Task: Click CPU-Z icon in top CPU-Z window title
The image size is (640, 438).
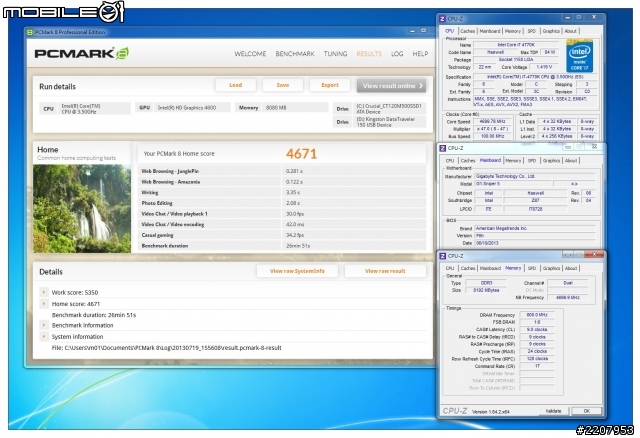Action: pos(442,19)
